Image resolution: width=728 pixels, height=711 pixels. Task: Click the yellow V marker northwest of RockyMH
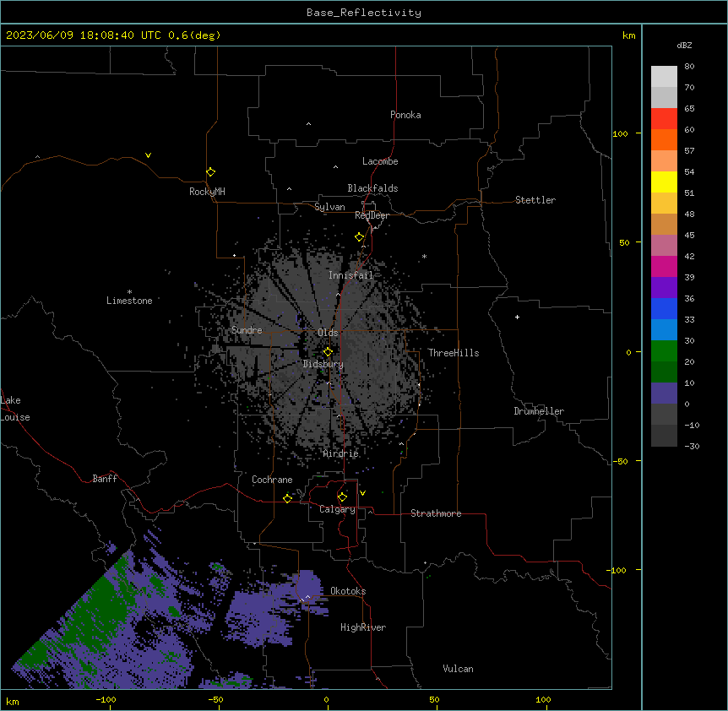click(x=148, y=155)
